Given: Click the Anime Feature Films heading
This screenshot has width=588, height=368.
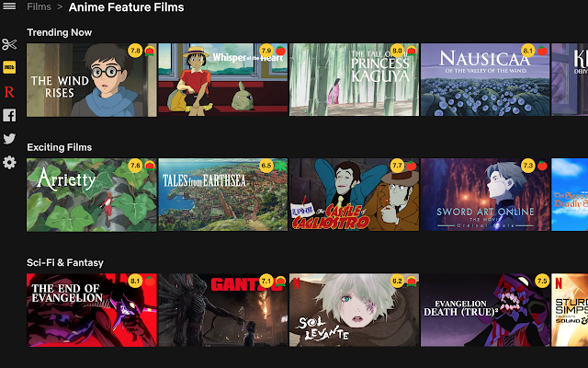Looking at the screenshot, I should pyautogui.click(x=127, y=7).
